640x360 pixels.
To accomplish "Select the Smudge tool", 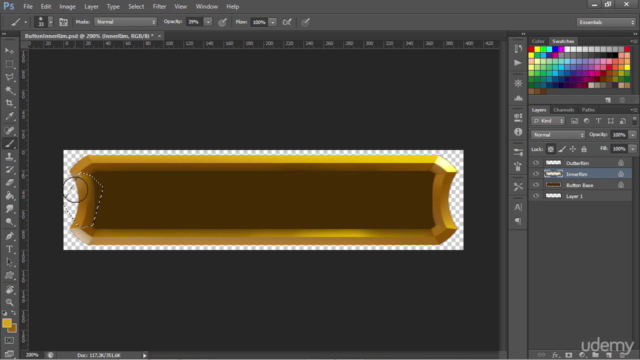I will 9,209.
